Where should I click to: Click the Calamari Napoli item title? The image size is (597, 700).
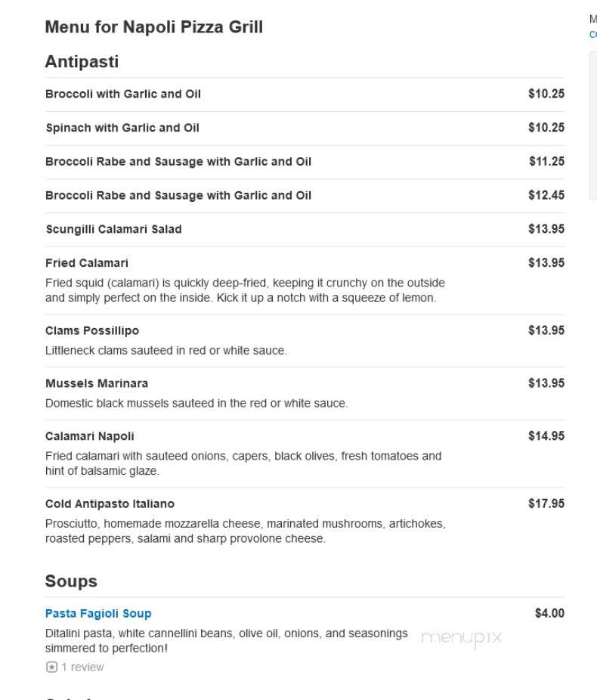(x=89, y=436)
